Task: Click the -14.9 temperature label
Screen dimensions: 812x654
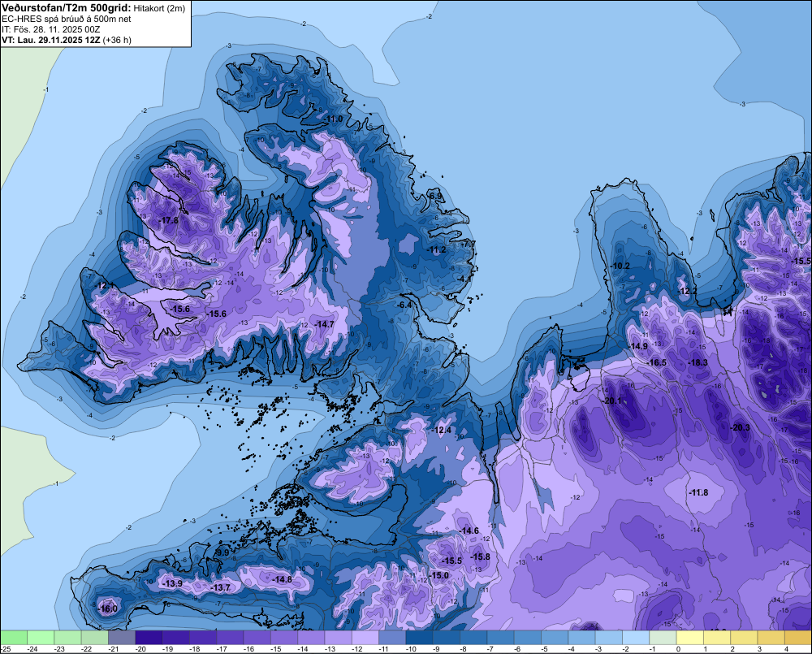Action: (x=638, y=346)
